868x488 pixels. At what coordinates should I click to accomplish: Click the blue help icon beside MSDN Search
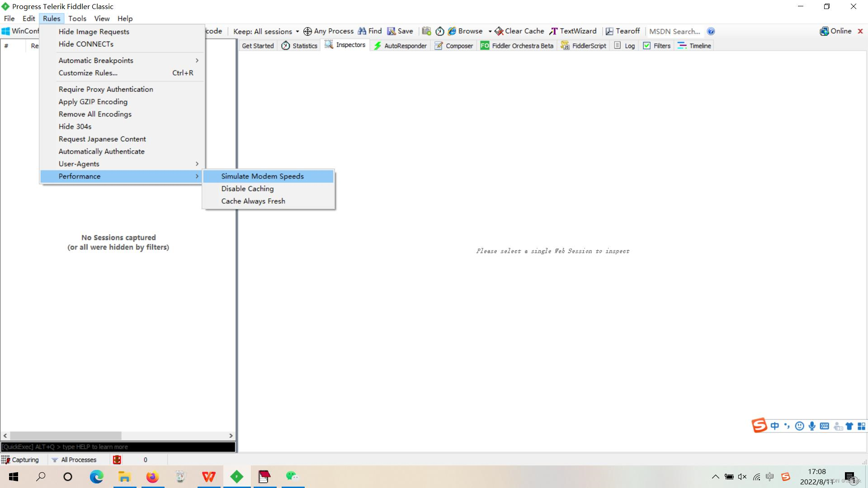tap(711, 31)
